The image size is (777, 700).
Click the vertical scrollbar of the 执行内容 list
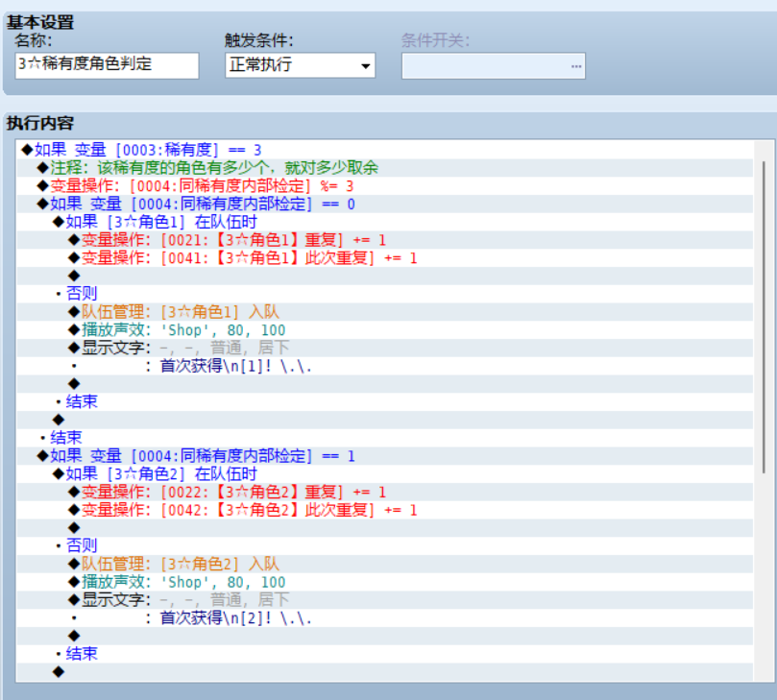point(764,317)
